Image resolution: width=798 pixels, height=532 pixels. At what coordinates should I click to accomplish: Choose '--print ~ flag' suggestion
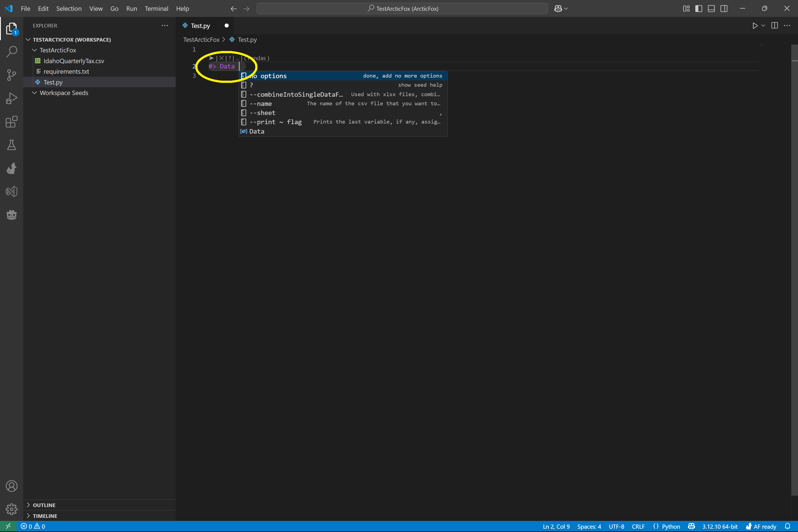pos(343,122)
